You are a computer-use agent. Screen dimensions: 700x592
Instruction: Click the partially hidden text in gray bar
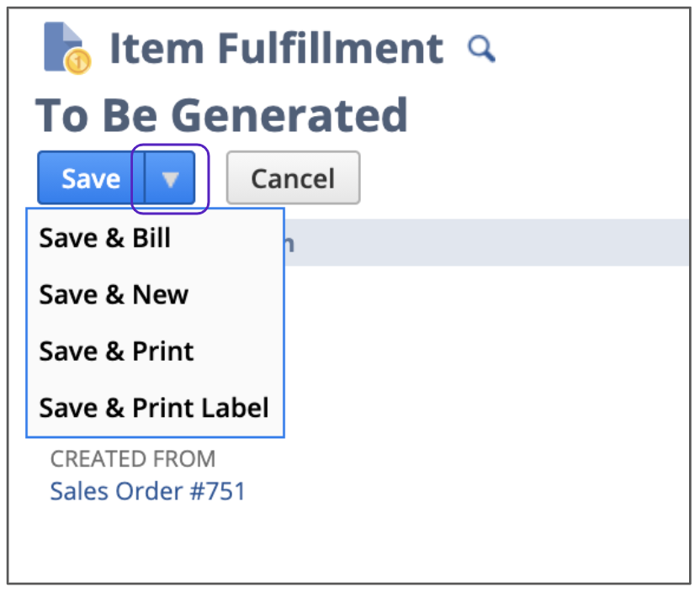[289, 244]
